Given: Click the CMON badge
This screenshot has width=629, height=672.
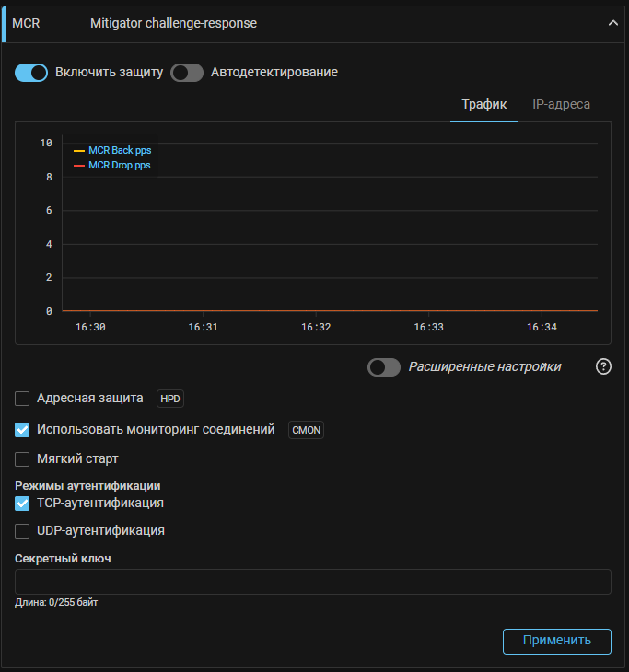Looking at the screenshot, I should (307, 430).
